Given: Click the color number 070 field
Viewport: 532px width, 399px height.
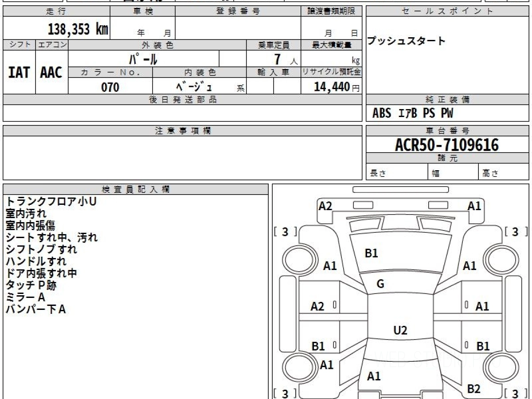Looking at the screenshot, I should tap(110, 87).
